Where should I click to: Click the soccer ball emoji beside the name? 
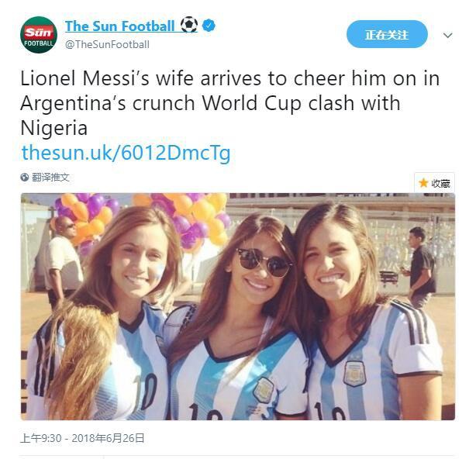click(x=189, y=25)
